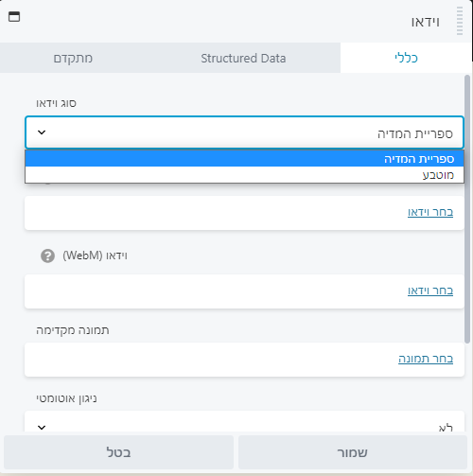
Task: Cancel changes with the בטל button
Action: [x=118, y=452]
